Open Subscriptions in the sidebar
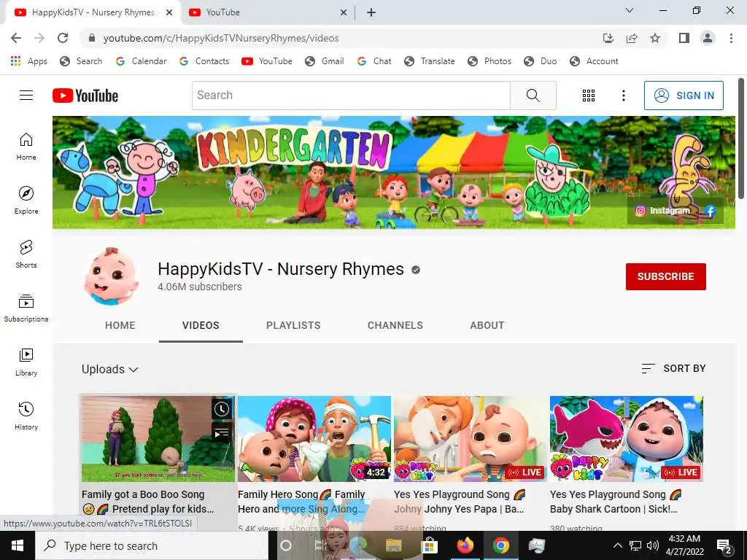Viewport: 747px width, 560px height. tap(26, 308)
